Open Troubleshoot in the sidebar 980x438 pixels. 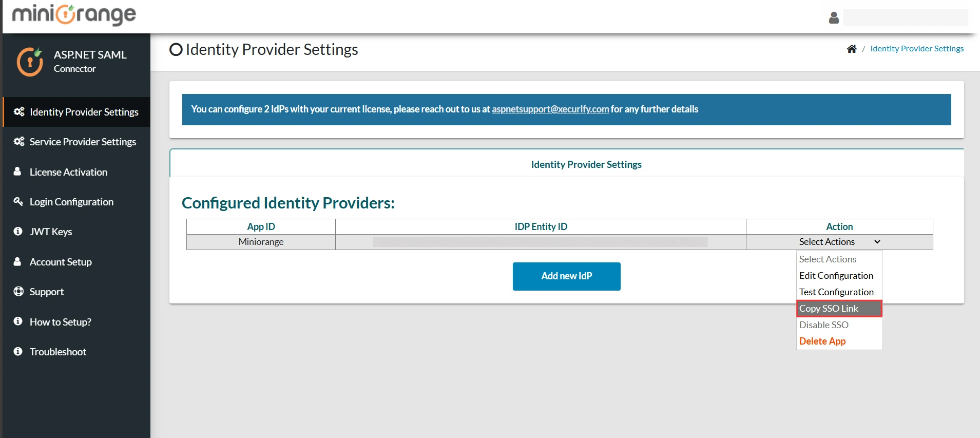57,352
